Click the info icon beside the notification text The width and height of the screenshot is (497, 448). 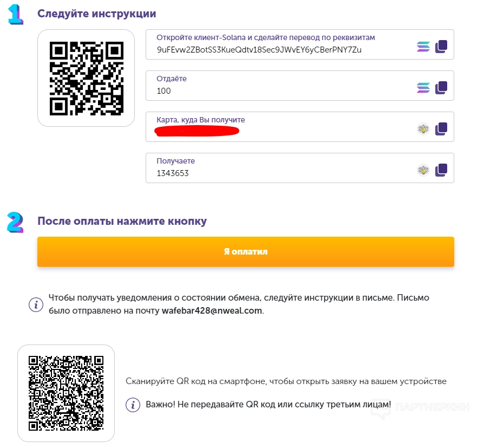tap(36, 304)
